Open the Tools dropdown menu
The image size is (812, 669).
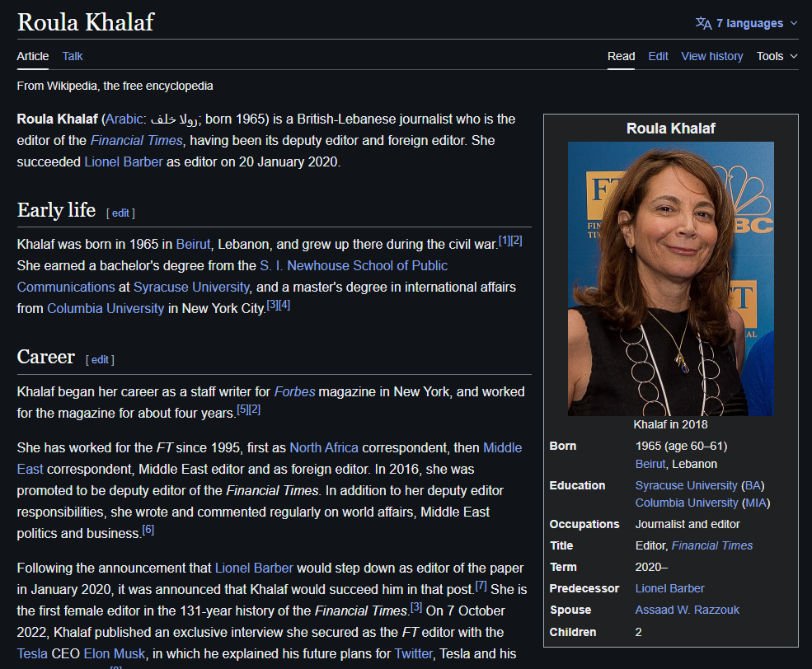(777, 56)
